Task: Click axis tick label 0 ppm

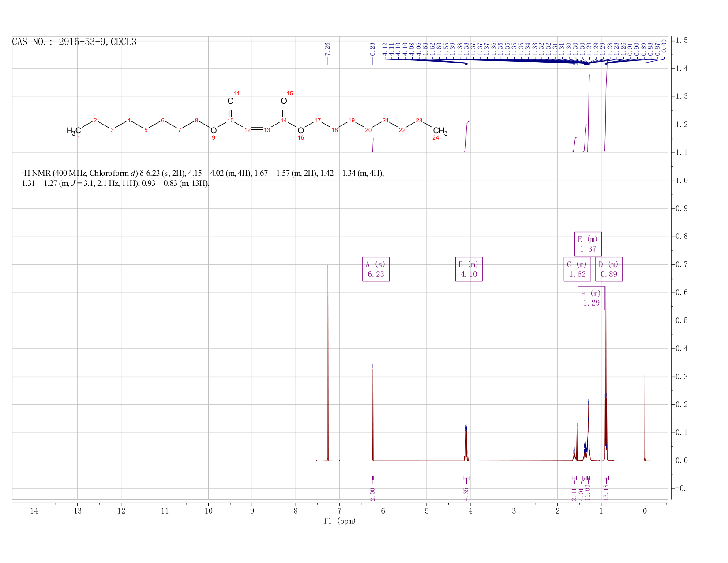Action: (645, 511)
